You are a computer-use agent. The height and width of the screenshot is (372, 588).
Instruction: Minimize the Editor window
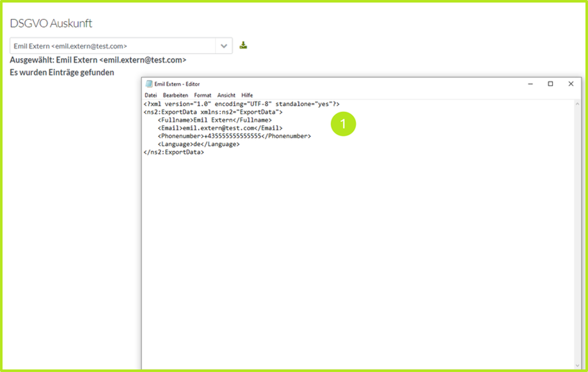(530, 84)
